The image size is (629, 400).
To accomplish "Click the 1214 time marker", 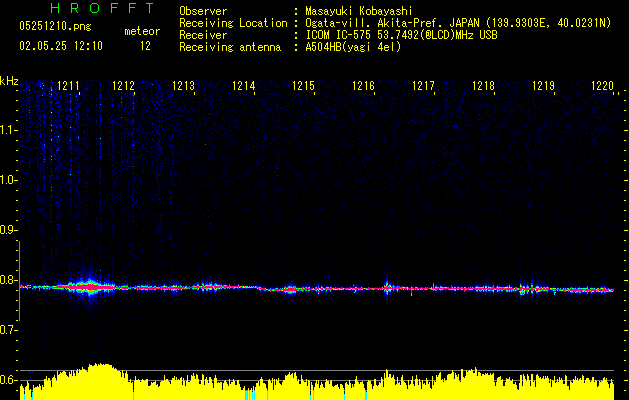I will pos(243,86).
